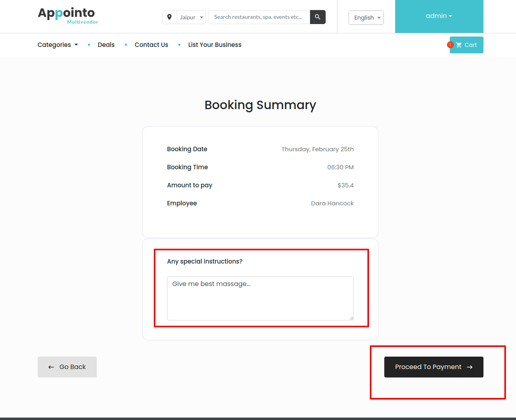Click the red cart count badge
Screen dimensions: 516x420
pos(450,45)
